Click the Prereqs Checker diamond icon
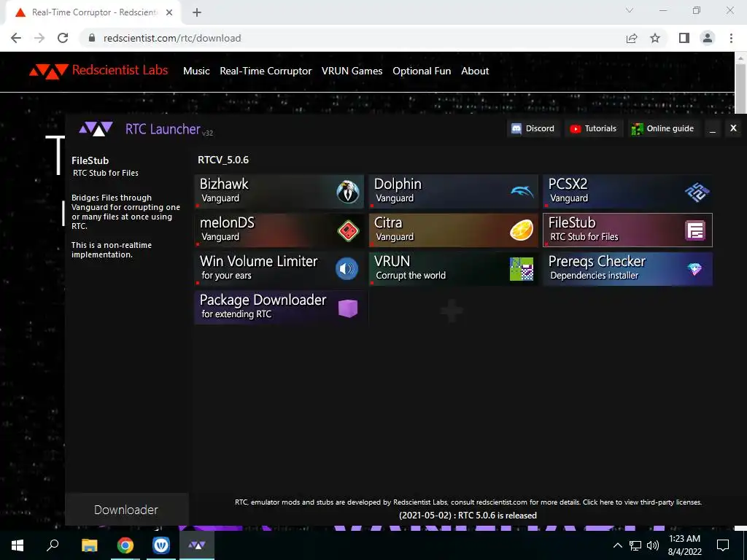This screenshot has width=747, height=560. point(694,270)
